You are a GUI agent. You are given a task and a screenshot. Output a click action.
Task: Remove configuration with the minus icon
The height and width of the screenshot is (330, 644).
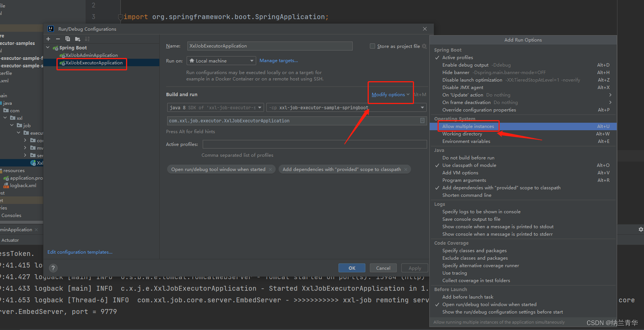(58, 39)
